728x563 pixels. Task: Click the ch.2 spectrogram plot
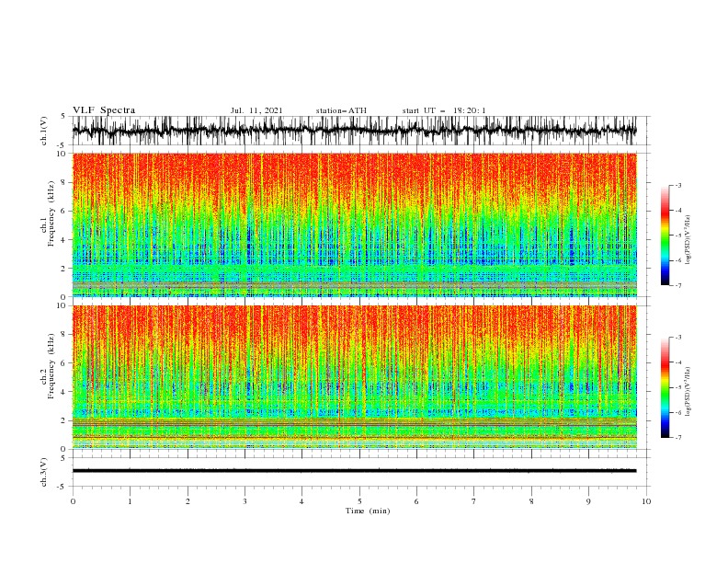pyautogui.click(x=354, y=377)
